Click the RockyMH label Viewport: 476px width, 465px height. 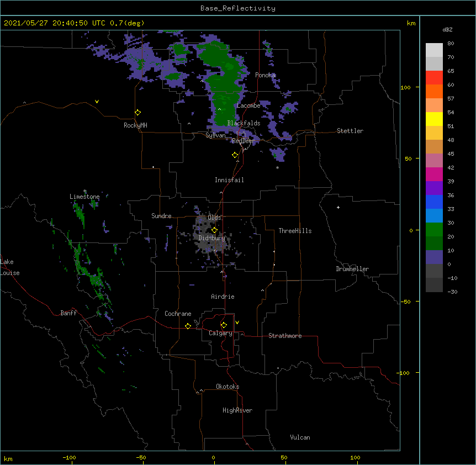coord(135,125)
